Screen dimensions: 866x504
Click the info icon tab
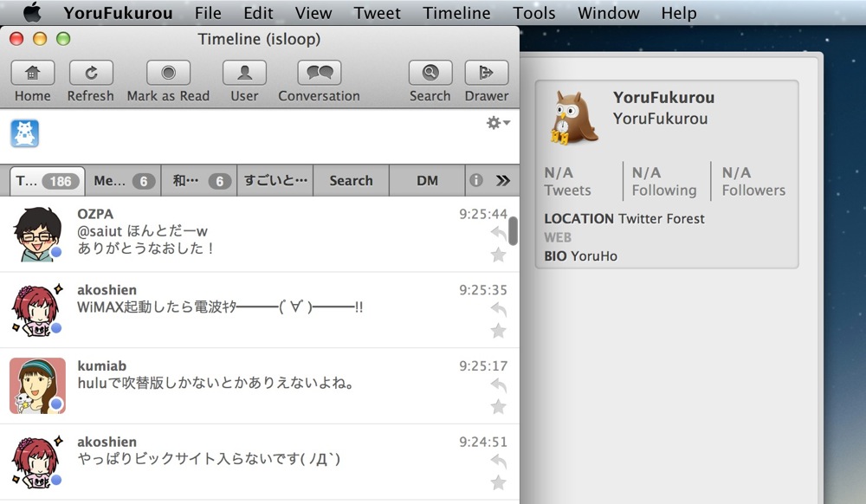(476, 180)
